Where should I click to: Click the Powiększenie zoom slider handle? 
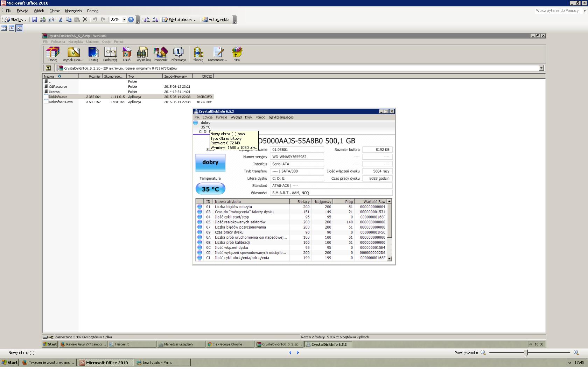click(x=526, y=353)
